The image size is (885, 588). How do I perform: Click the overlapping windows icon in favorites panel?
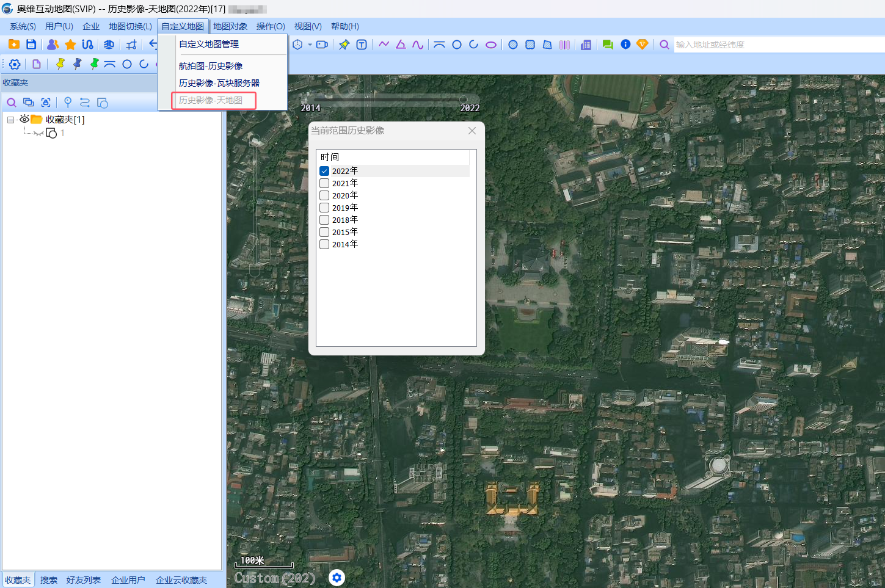(x=28, y=103)
